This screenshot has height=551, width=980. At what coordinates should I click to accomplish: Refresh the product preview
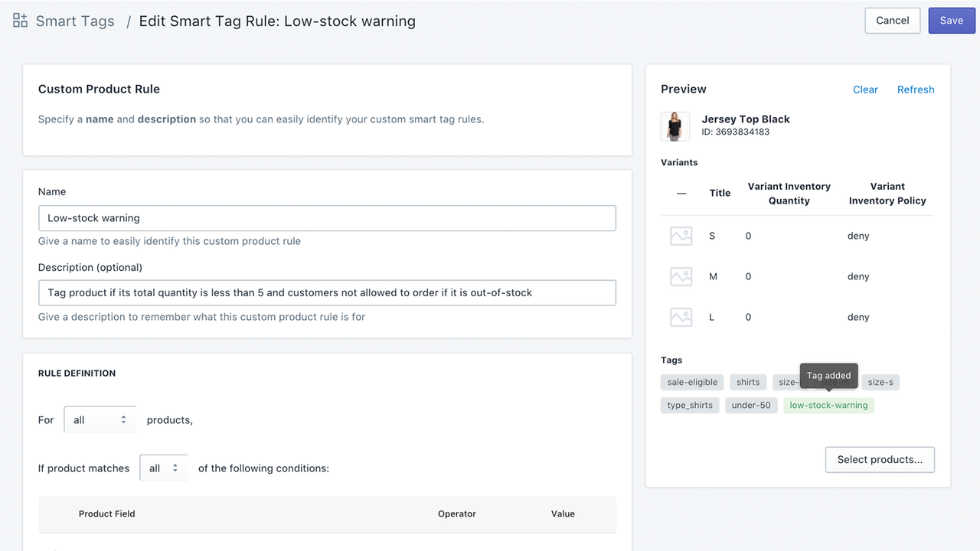coord(916,90)
